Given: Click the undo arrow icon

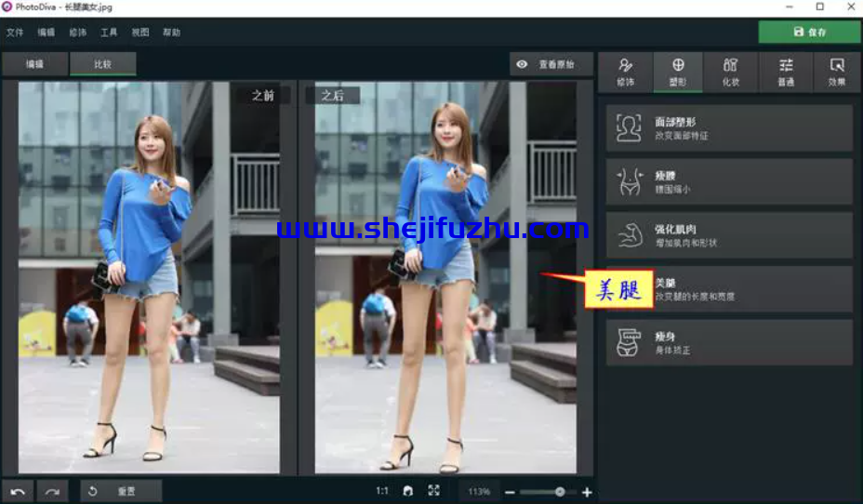Looking at the screenshot, I should coord(18,491).
